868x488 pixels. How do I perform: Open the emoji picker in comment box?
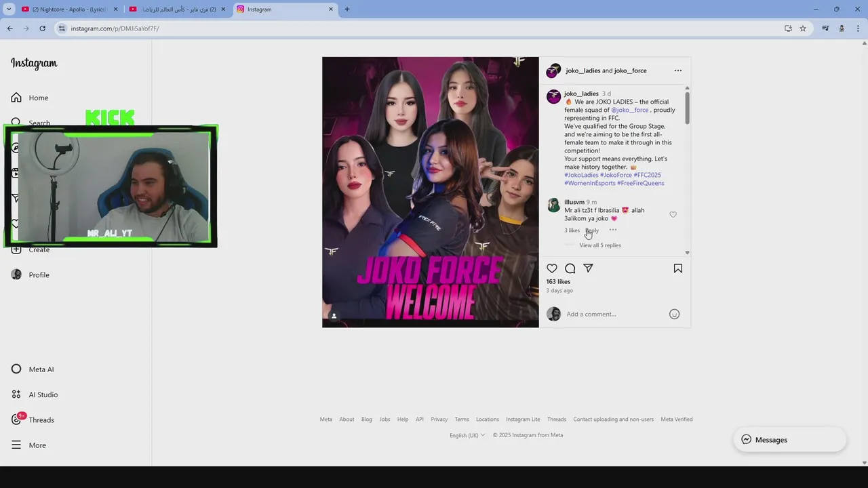coord(674,314)
